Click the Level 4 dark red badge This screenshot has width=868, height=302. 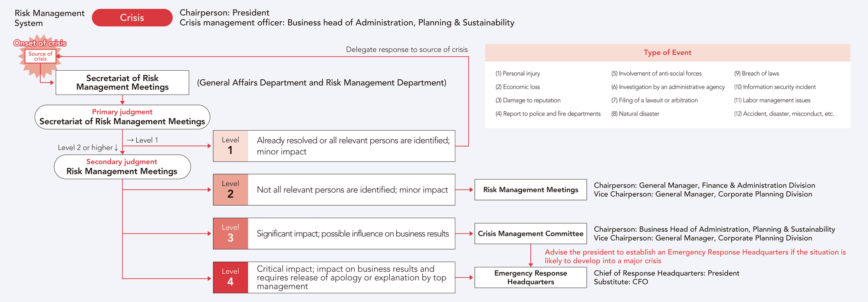[x=230, y=278]
